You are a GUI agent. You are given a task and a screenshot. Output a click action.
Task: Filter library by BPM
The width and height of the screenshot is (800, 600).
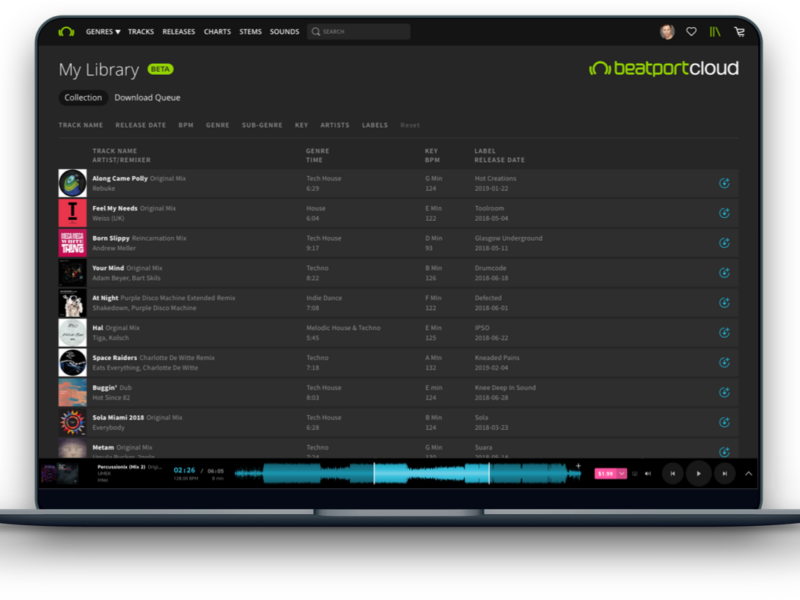[x=186, y=126]
